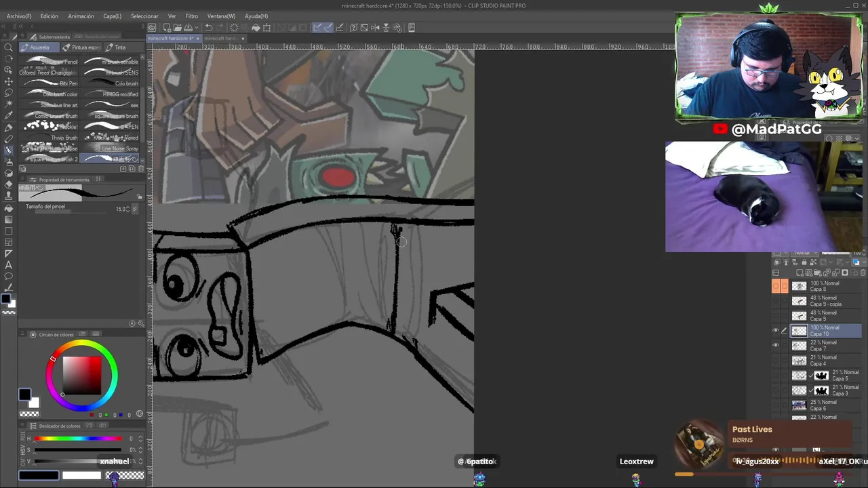Click the New file icon

click(167, 28)
